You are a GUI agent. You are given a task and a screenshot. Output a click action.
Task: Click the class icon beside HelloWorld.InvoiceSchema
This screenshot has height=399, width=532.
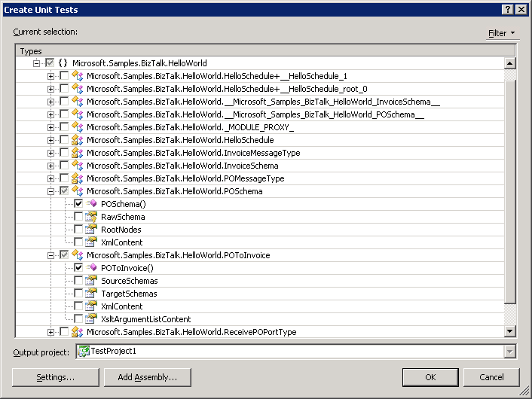click(78, 166)
